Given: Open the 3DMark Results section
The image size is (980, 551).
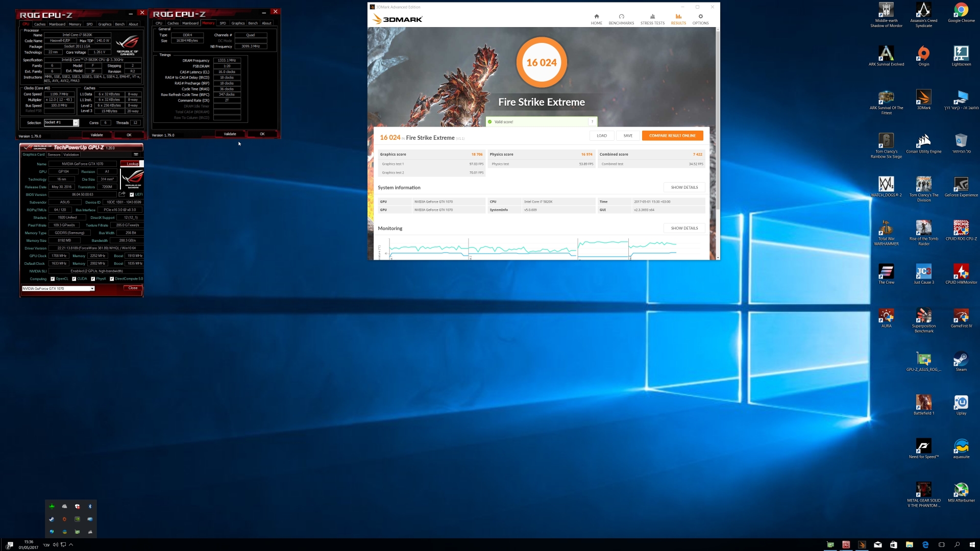Looking at the screenshot, I should pyautogui.click(x=678, y=19).
